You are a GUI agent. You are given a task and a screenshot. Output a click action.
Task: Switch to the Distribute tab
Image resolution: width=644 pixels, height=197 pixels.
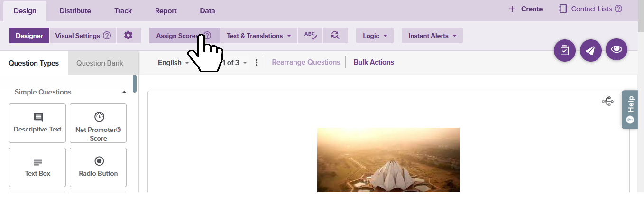(75, 11)
